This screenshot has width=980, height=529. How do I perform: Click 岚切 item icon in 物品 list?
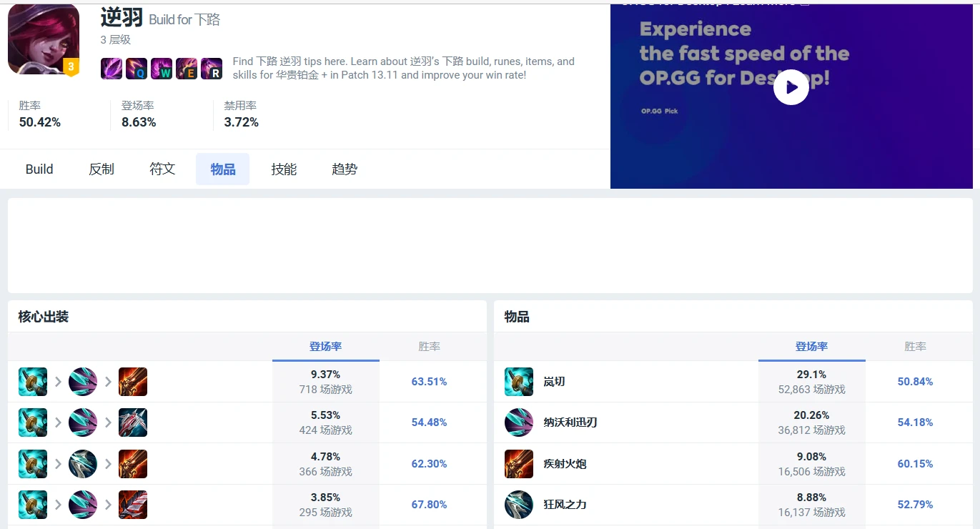point(519,382)
